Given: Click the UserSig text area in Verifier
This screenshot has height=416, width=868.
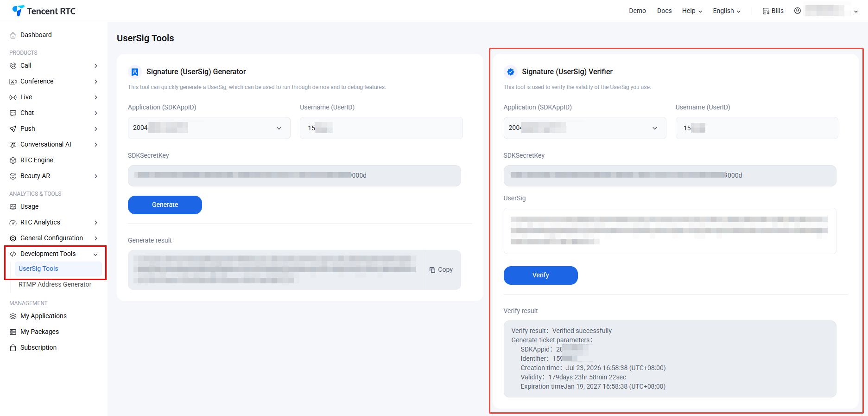Looking at the screenshot, I should click(670, 231).
